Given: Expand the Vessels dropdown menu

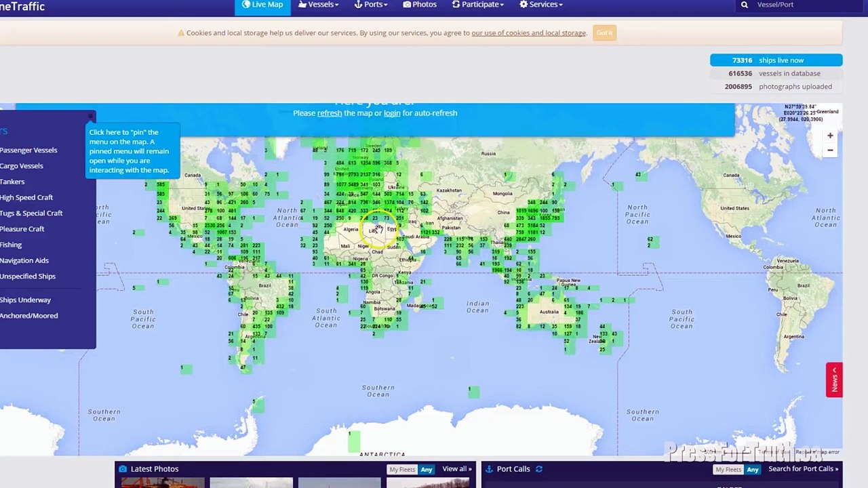Looking at the screenshot, I should click(x=318, y=5).
